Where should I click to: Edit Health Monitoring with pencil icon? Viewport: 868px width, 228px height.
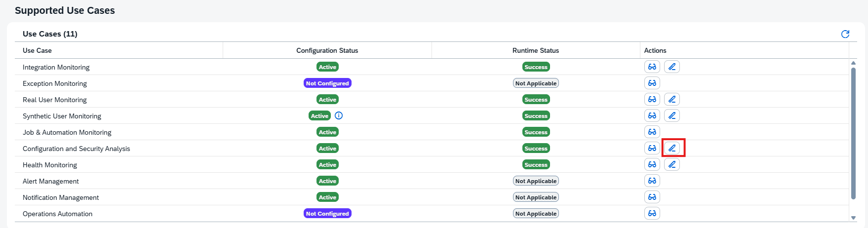coord(671,164)
